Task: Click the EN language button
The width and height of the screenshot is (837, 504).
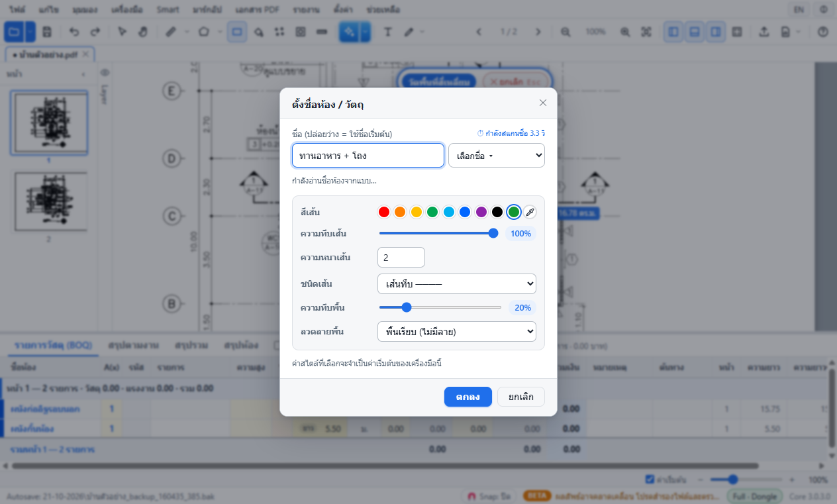Action: [x=798, y=10]
